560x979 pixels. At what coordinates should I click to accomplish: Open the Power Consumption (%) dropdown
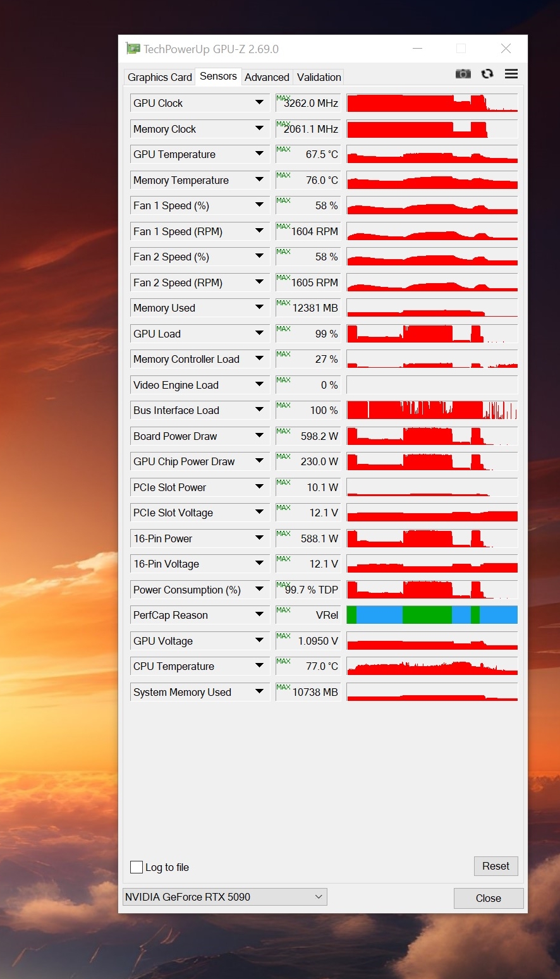(x=259, y=589)
